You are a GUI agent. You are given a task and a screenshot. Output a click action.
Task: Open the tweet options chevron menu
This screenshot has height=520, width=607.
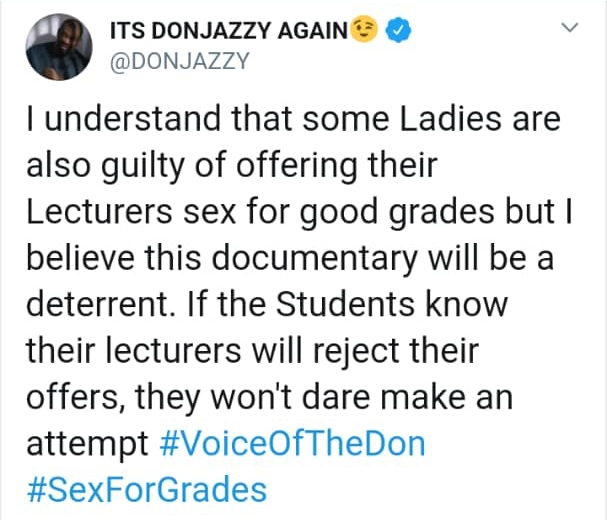point(570,32)
